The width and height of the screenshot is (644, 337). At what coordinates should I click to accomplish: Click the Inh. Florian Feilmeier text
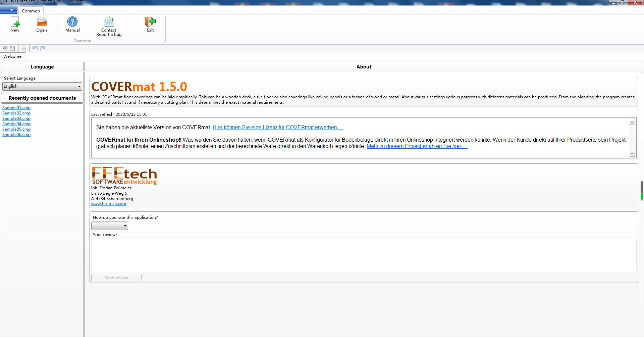(111, 188)
